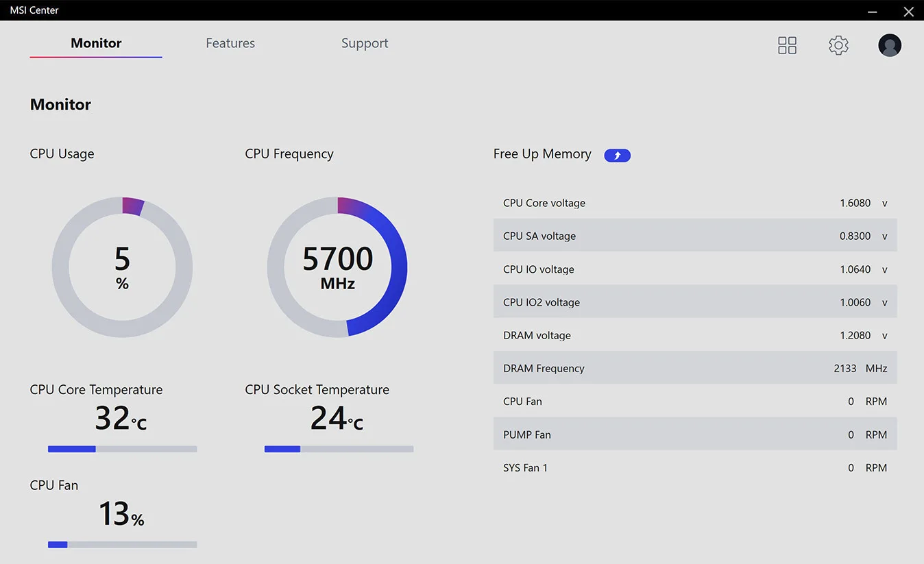This screenshot has width=924, height=564.
Task: Switch to the Features tab
Action: coord(230,43)
